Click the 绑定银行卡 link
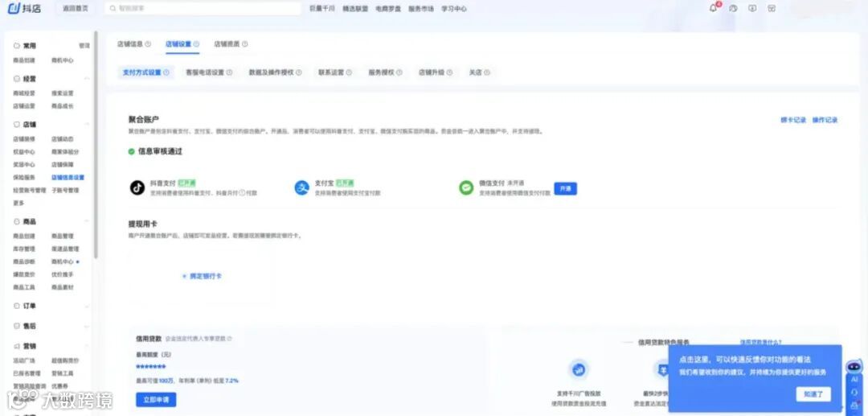The width and height of the screenshot is (868, 416). (x=202, y=276)
